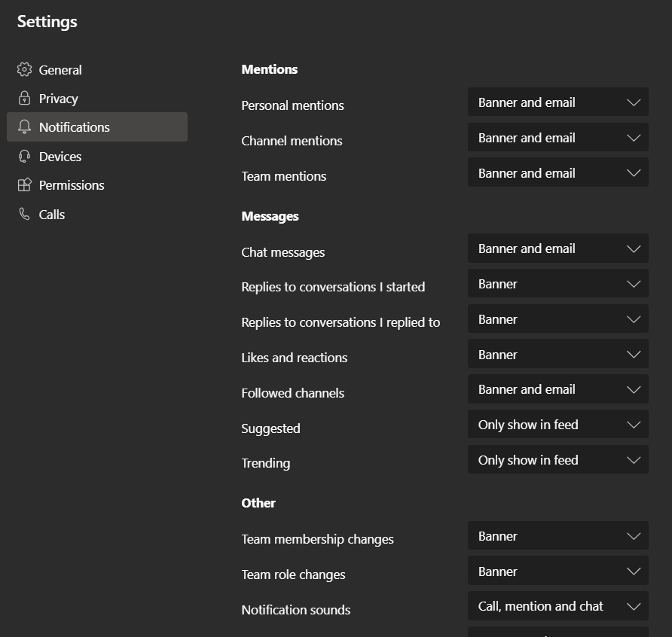Click the Calls phone icon
Viewport: 672px width, 637px height.
pos(24,215)
